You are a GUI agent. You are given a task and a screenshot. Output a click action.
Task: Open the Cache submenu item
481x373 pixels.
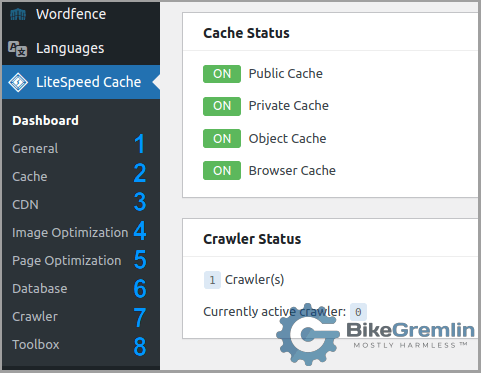pos(30,177)
